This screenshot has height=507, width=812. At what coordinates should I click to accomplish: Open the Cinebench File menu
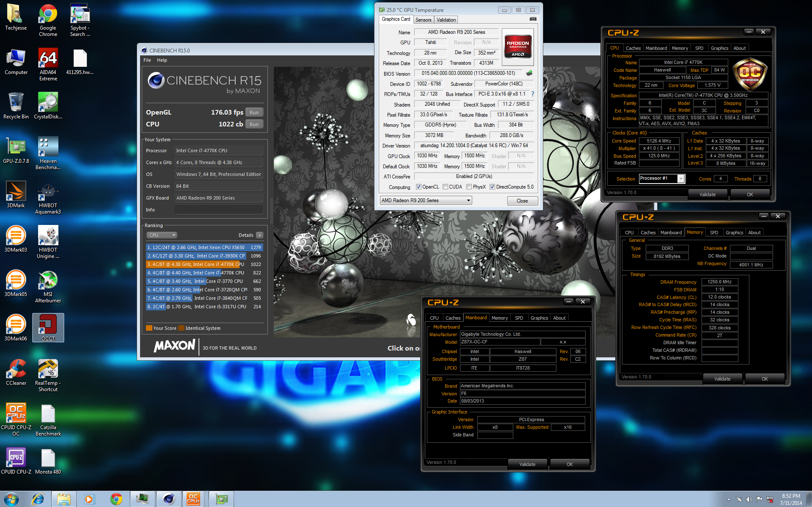point(147,60)
